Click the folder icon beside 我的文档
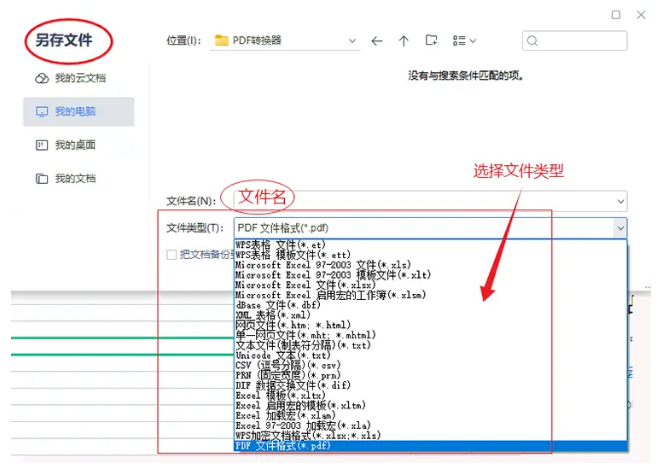This screenshot has height=470, width=659. click(42, 179)
